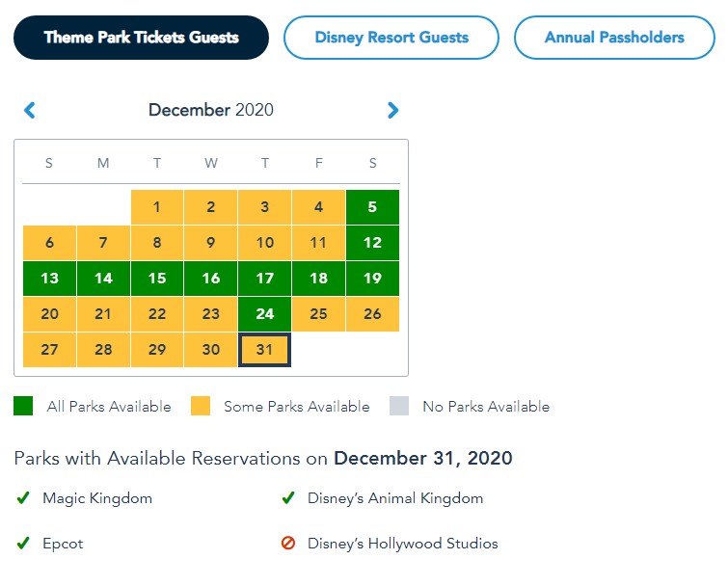
Task: Click December 19 date cell
Action: tap(372, 279)
